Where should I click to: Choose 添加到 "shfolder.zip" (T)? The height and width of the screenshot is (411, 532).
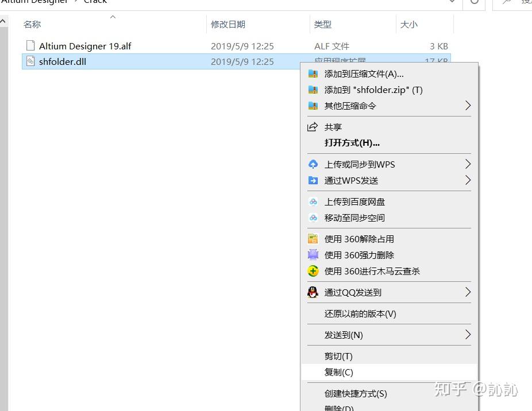[x=389, y=90]
